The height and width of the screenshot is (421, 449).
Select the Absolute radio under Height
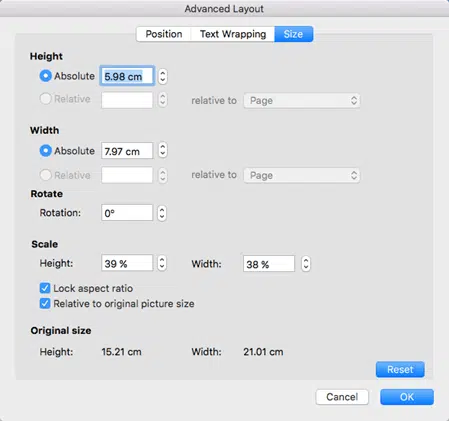click(45, 76)
